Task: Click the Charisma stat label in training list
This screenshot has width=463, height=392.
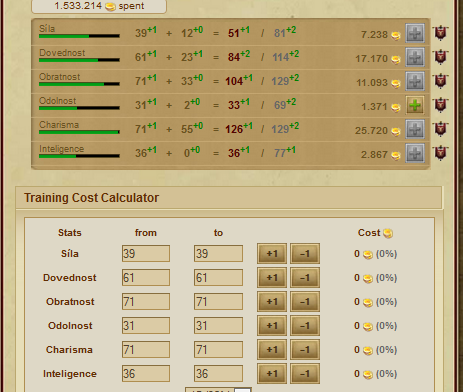Action: (x=59, y=125)
